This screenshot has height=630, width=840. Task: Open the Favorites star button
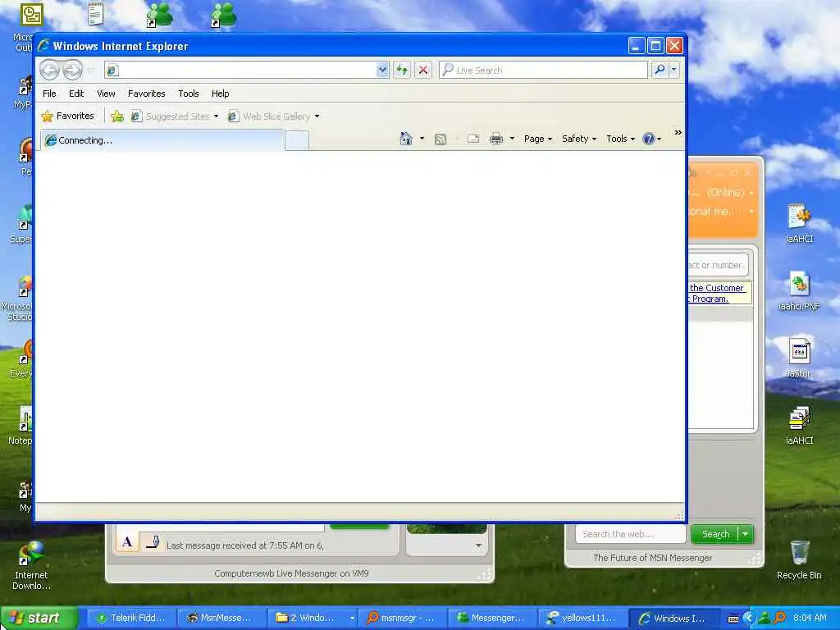pyautogui.click(x=67, y=116)
